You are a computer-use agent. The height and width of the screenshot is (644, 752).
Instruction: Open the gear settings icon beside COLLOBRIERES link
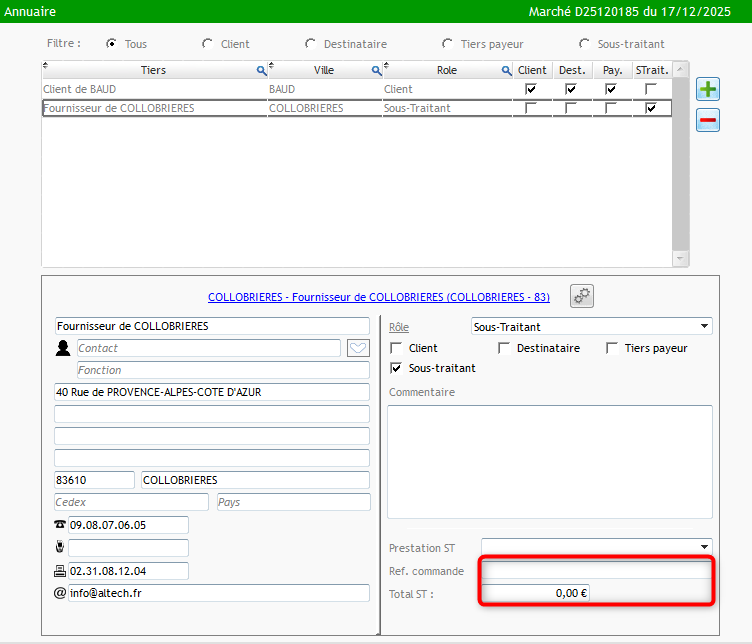582,296
